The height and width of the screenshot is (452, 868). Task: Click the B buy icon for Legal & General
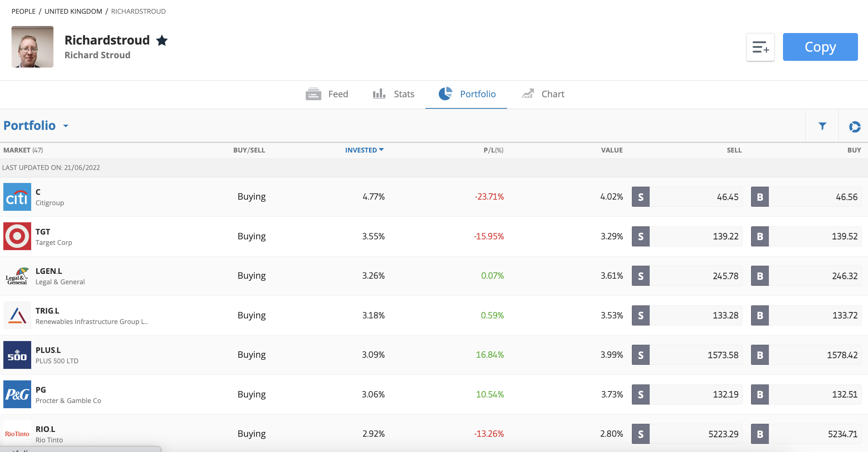(760, 276)
